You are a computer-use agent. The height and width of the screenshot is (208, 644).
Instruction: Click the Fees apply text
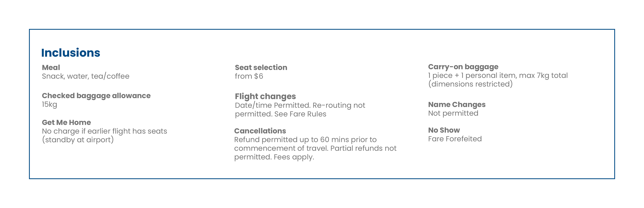294,157
